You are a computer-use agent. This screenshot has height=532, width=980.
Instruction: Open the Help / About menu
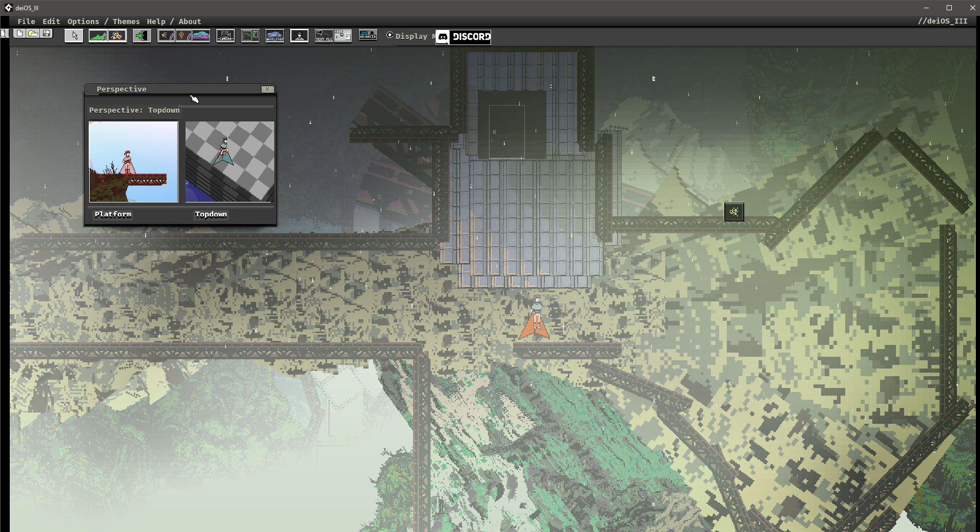point(174,22)
